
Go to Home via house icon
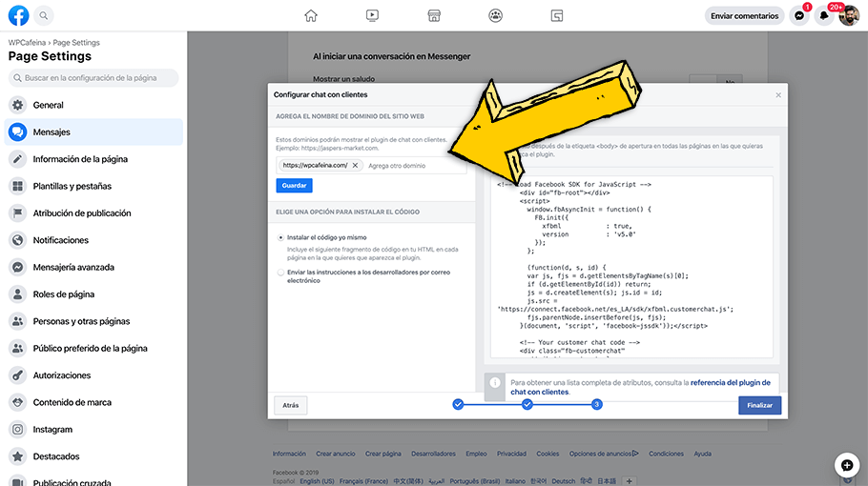click(311, 15)
